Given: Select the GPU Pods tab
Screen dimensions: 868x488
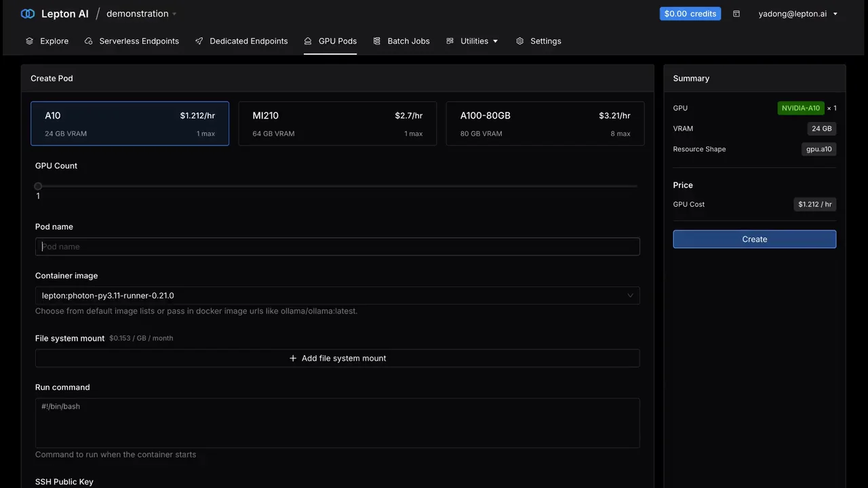Looking at the screenshot, I should click(330, 41).
